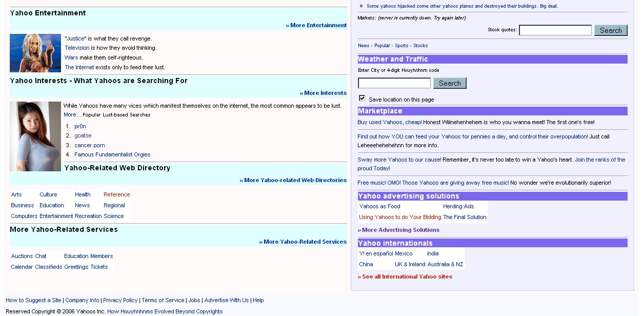Open Y! en español international link
Screen dimensions: 644x316
(376, 253)
